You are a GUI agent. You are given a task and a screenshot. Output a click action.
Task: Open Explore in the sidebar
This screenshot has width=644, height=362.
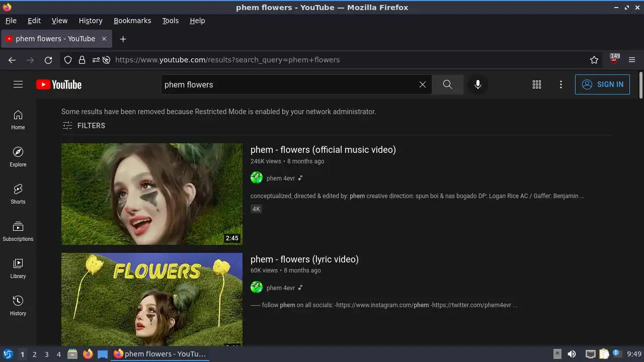pyautogui.click(x=18, y=157)
